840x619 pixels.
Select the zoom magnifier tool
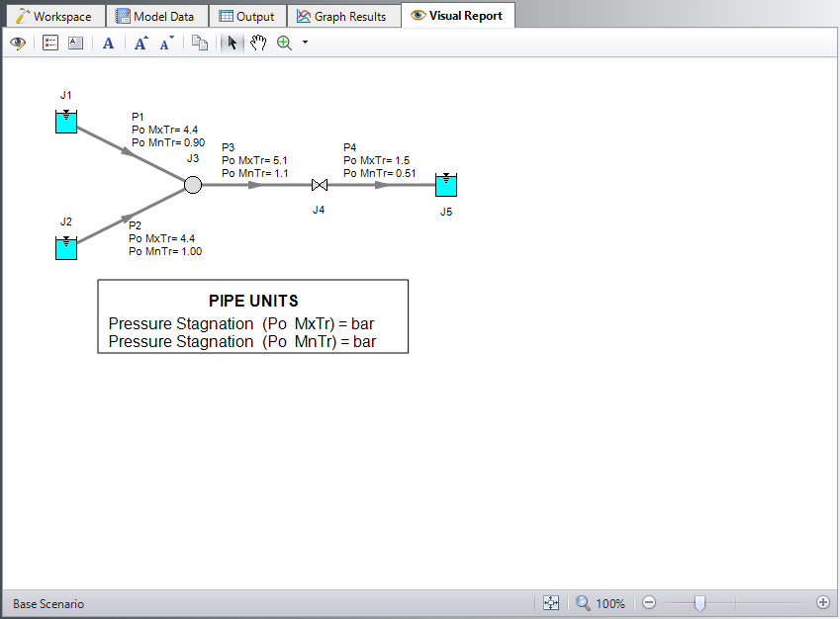[285, 43]
